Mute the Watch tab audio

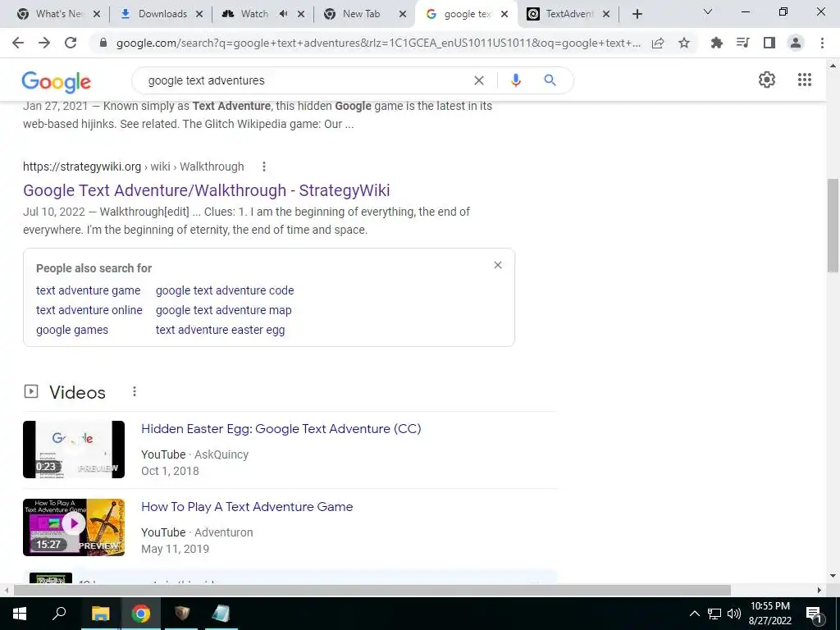tap(283, 14)
